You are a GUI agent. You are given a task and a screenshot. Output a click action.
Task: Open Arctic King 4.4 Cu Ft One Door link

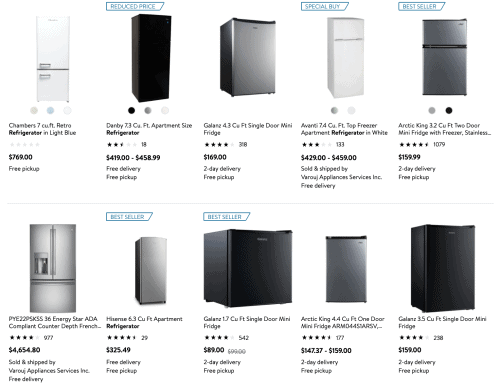(x=343, y=322)
